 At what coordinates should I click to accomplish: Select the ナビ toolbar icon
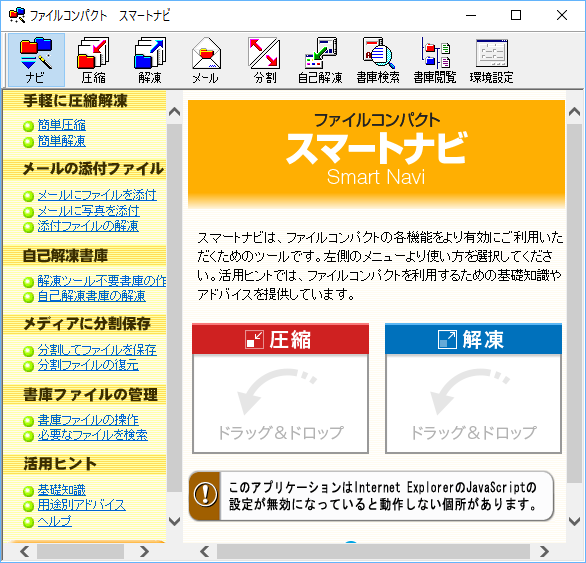click(x=36, y=60)
